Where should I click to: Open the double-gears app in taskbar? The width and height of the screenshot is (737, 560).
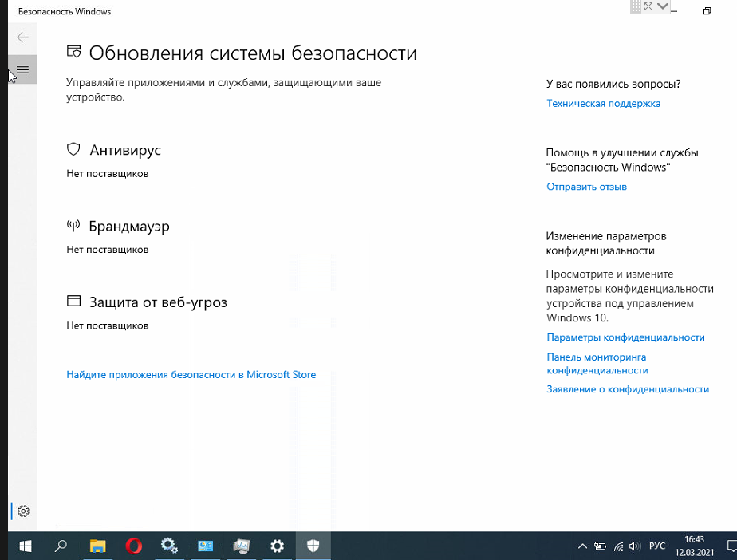[169, 546]
